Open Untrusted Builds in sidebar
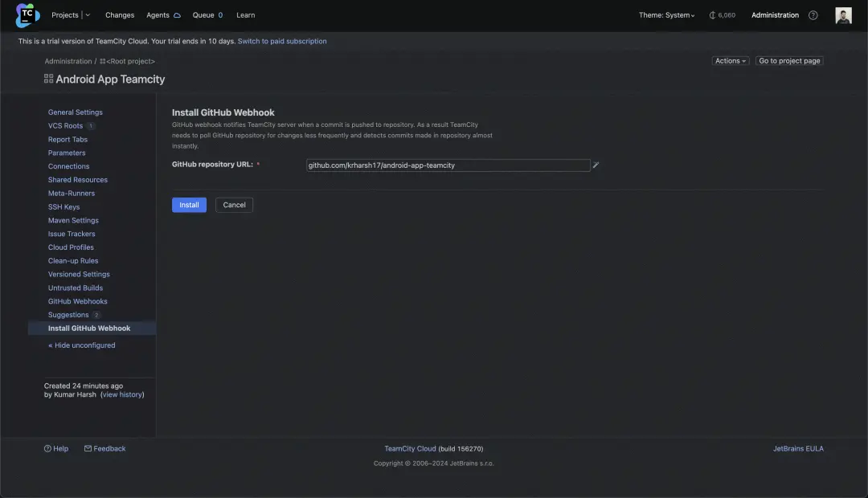This screenshot has height=498, width=868. [x=76, y=288]
